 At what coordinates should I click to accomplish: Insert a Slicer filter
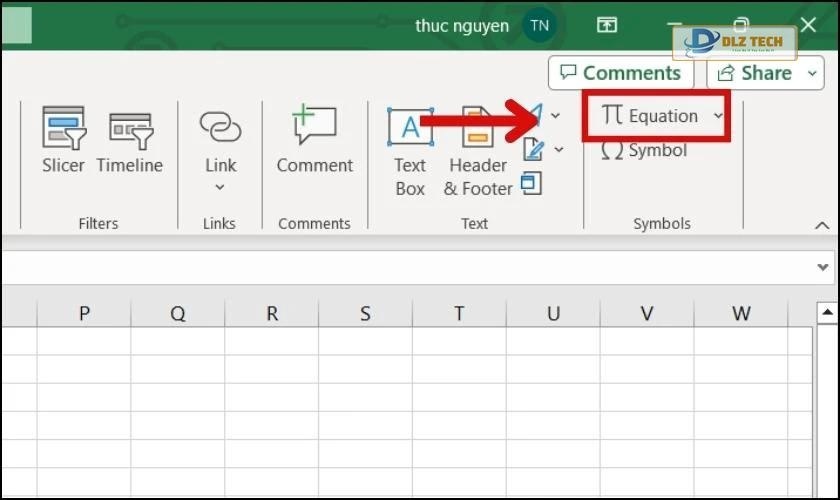(63, 140)
